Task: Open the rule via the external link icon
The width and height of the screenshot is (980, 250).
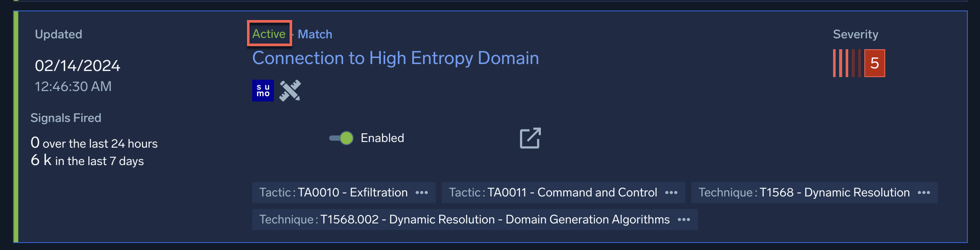Action: coord(530,138)
